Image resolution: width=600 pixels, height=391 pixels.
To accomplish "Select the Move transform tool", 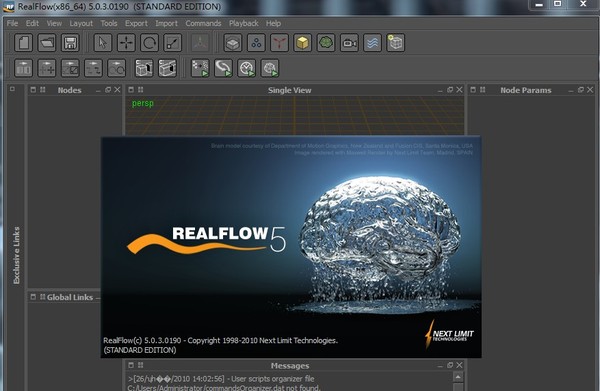I will pos(126,43).
